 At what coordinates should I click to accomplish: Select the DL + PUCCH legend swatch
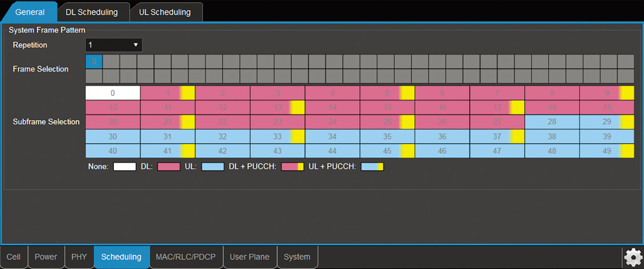click(x=292, y=167)
